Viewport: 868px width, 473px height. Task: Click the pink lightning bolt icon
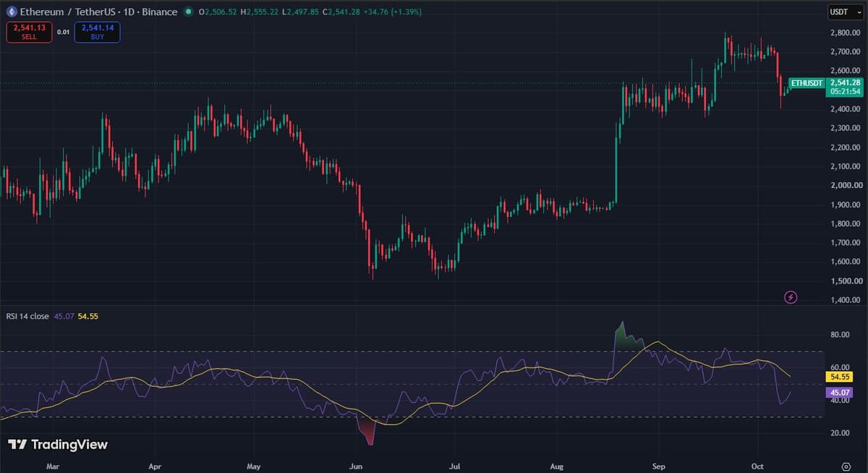click(x=791, y=297)
